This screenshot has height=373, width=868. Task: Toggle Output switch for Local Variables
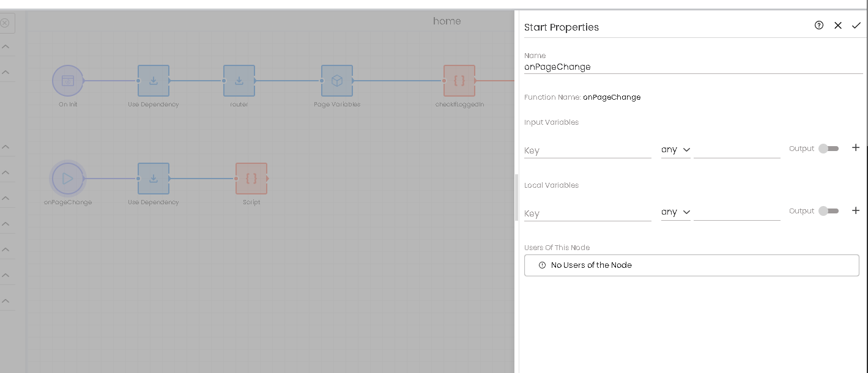click(829, 211)
